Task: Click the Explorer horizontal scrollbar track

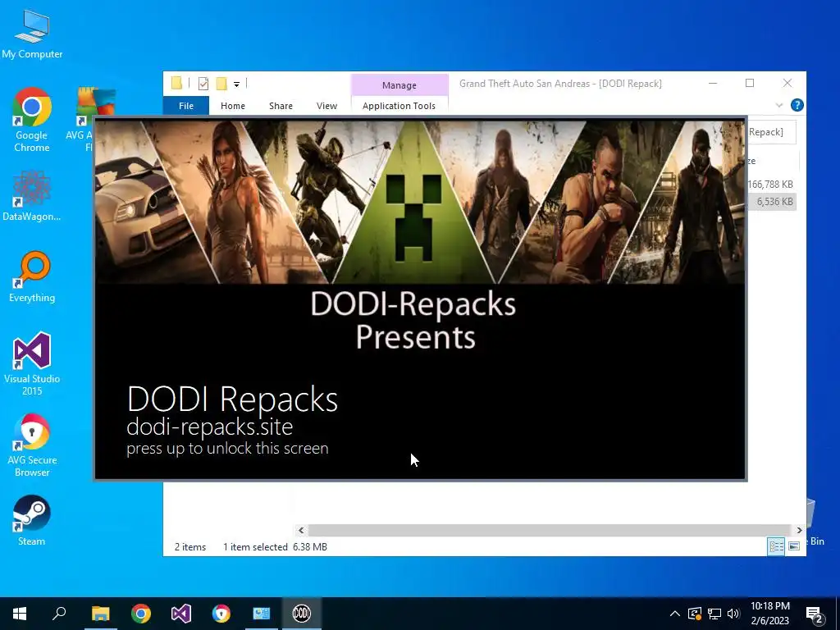Action: pos(550,530)
